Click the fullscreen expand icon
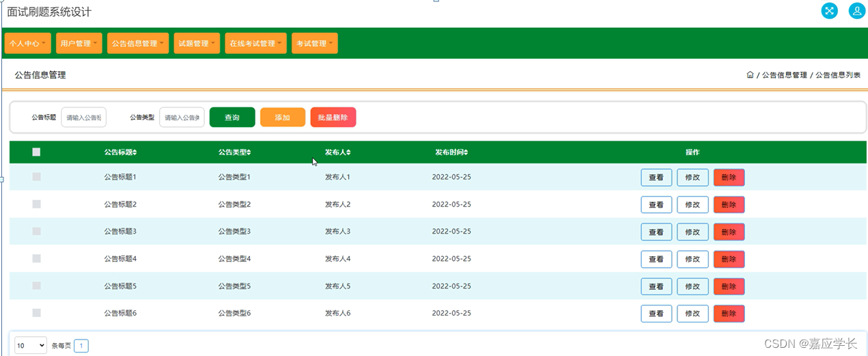Viewport: 868px width, 356px height. coord(829,10)
